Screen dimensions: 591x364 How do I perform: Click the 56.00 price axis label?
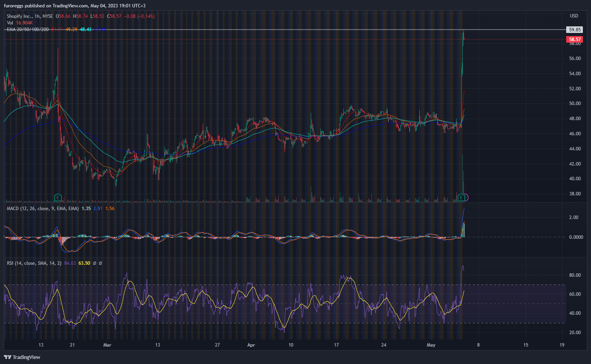(x=575, y=59)
